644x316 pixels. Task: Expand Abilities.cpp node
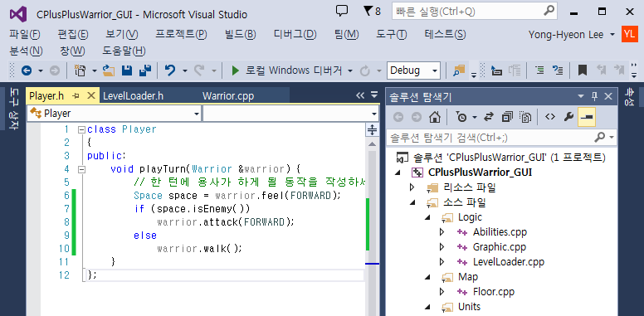pos(442,232)
